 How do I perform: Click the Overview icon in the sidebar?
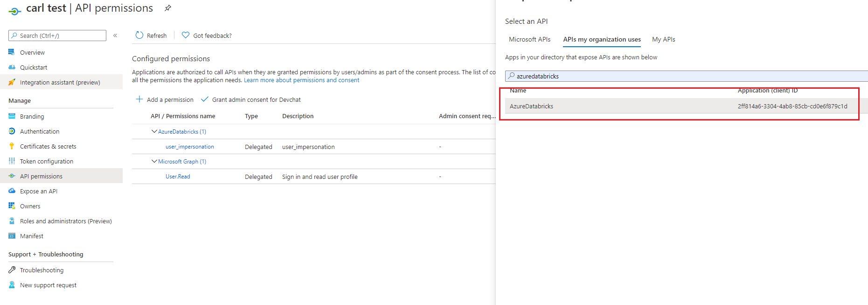click(x=12, y=52)
